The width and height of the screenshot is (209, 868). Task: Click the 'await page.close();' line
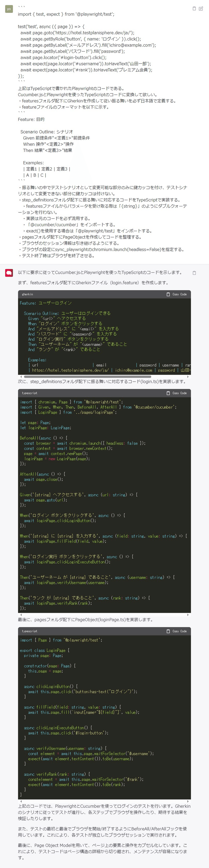[43, 479]
